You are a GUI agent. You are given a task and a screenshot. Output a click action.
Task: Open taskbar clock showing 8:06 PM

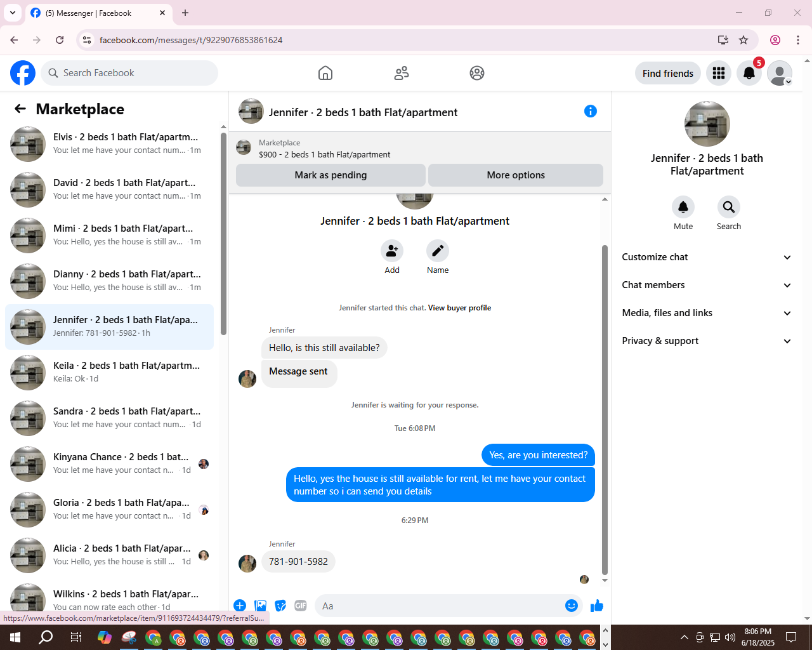click(x=758, y=637)
